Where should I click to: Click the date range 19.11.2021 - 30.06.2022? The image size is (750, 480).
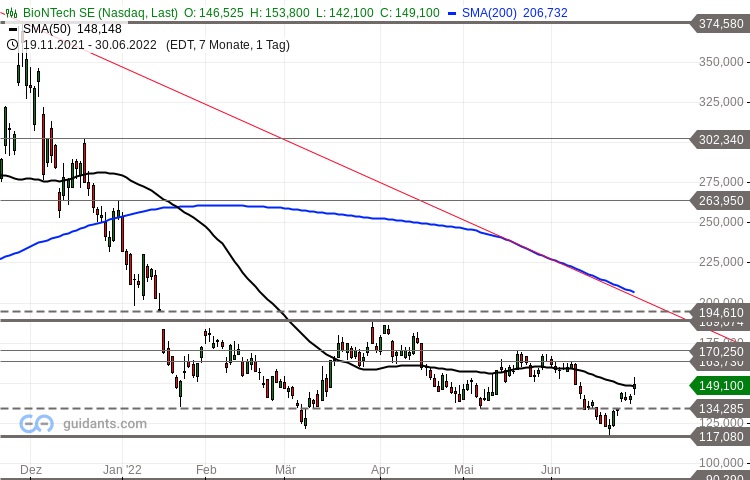pyautogui.click(x=90, y=45)
